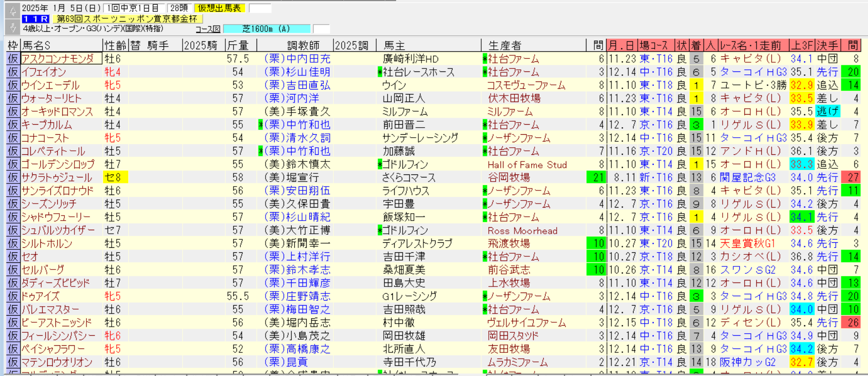The width and height of the screenshot is (868, 376).
Task: Click breeder Hall of Fame Stud
Action: 527,164
